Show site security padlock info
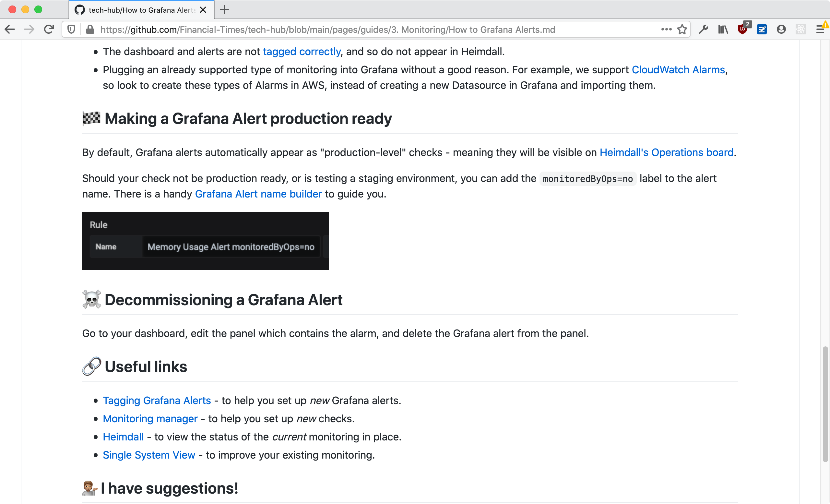 [x=89, y=30]
